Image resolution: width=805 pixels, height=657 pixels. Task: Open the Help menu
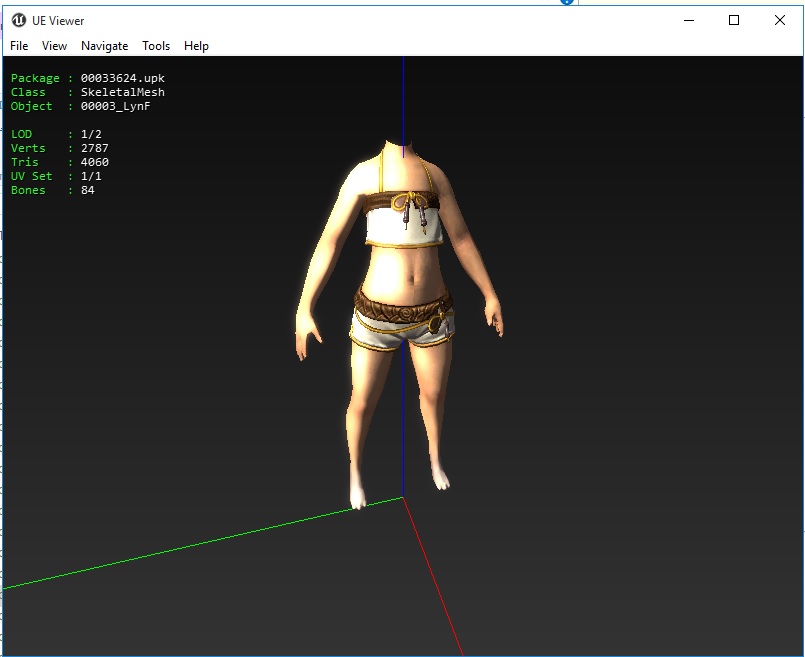click(x=196, y=46)
